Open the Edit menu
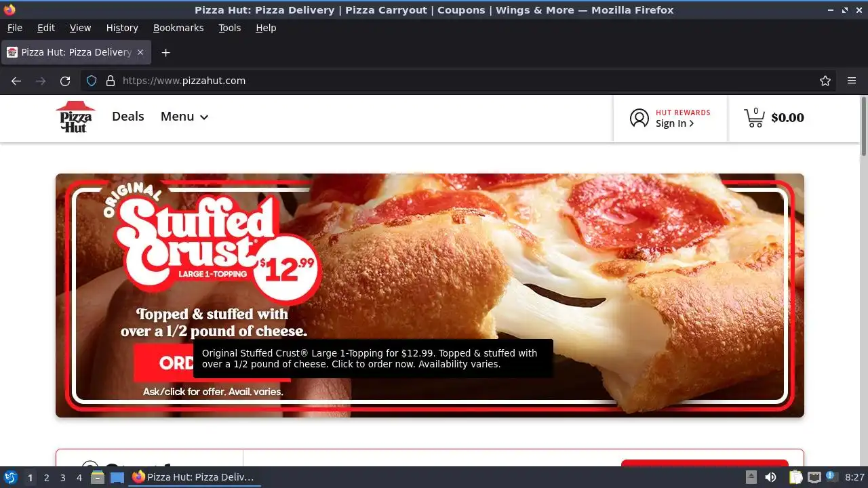Screen dimensions: 868x488 coord(46,28)
